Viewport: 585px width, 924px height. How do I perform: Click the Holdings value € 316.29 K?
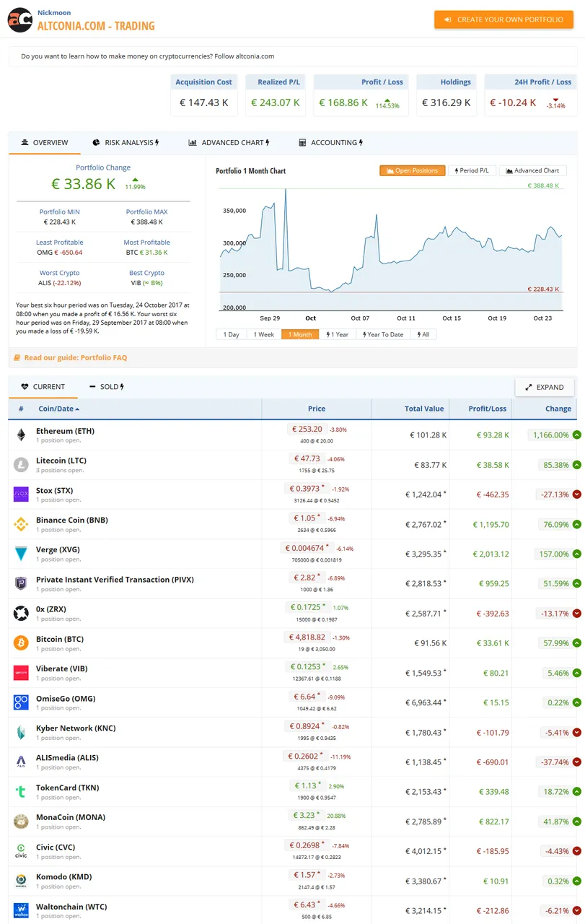[447, 103]
